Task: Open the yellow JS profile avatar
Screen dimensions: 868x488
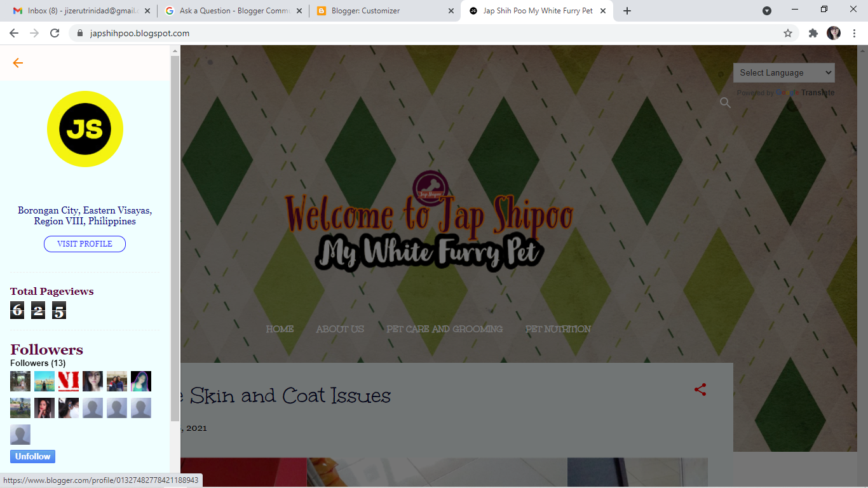Action: click(85, 129)
